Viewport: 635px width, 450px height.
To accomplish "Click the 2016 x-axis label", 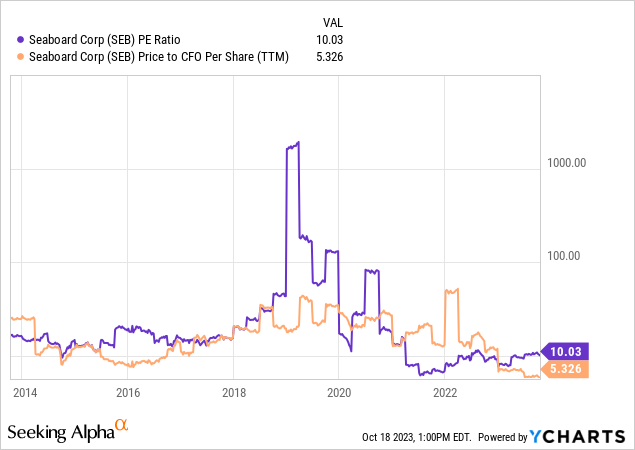I will coord(128,392).
